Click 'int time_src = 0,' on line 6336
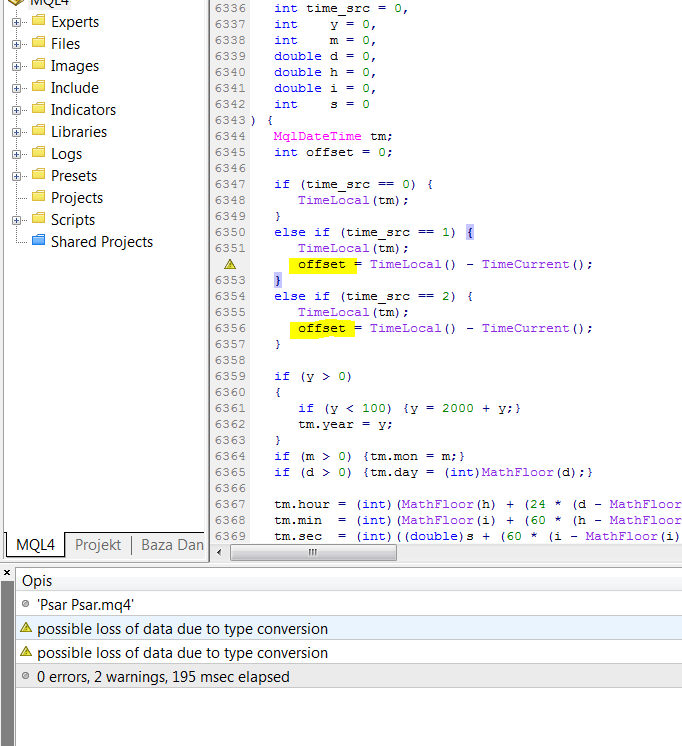The width and height of the screenshot is (682, 746). 341,9
